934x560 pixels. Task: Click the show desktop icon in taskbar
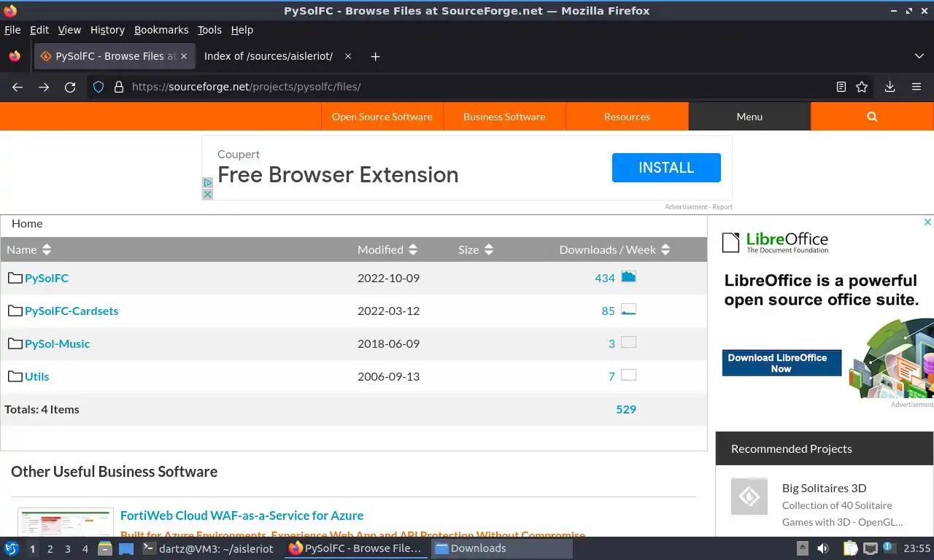click(126, 548)
